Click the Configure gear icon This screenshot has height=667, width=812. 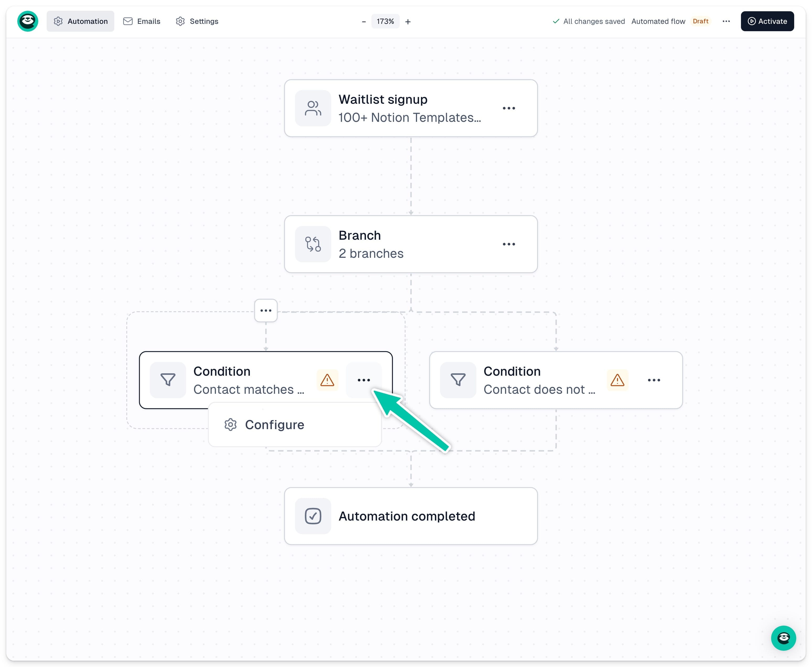[x=230, y=425]
